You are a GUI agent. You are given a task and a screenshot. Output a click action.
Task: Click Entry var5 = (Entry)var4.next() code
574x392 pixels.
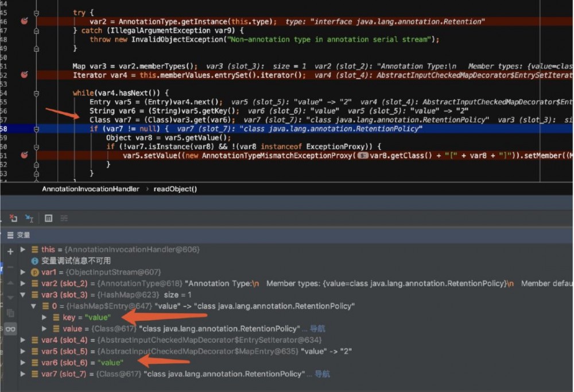coord(156,102)
